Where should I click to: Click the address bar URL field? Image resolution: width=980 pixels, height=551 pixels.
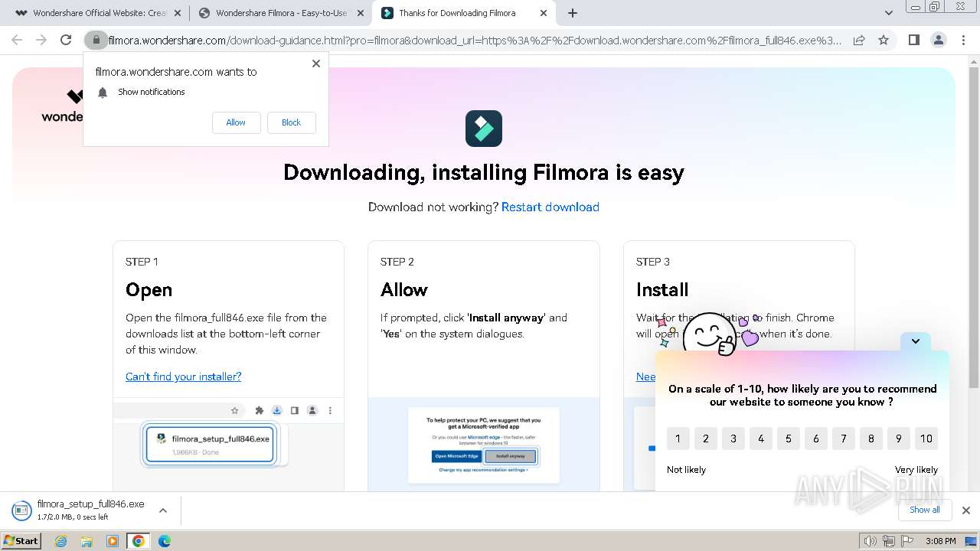475,40
